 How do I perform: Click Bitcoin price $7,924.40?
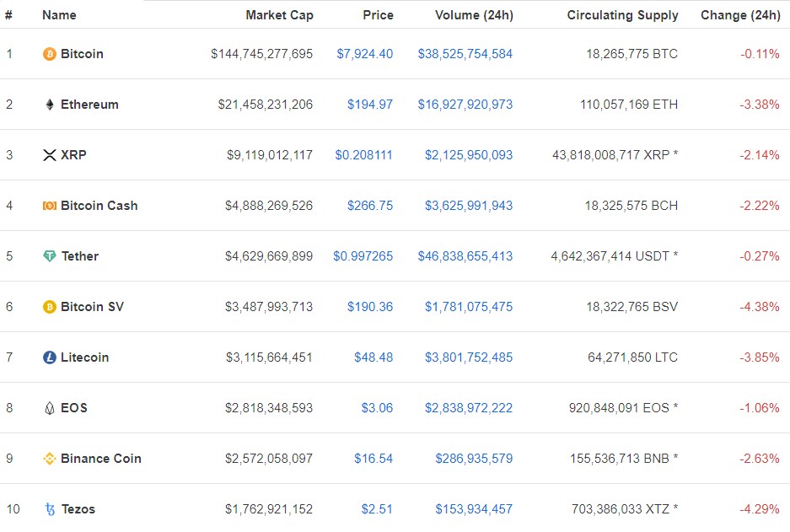(x=365, y=54)
